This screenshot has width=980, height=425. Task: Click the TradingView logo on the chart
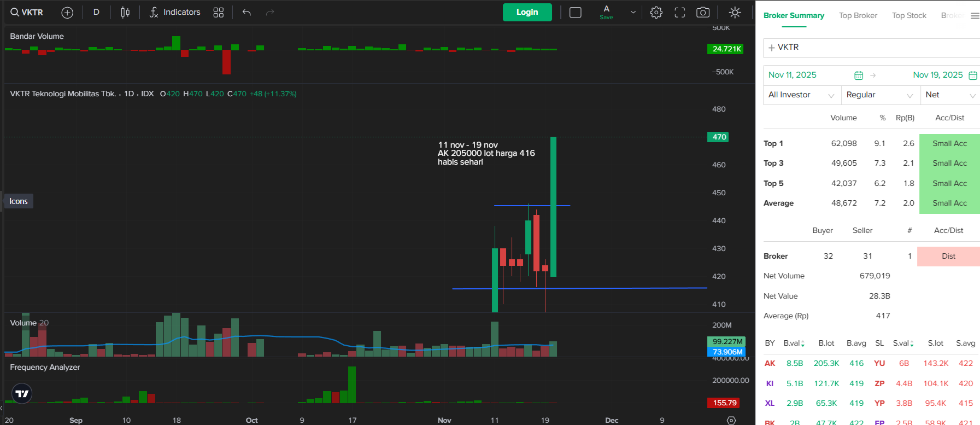[x=22, y=393]
